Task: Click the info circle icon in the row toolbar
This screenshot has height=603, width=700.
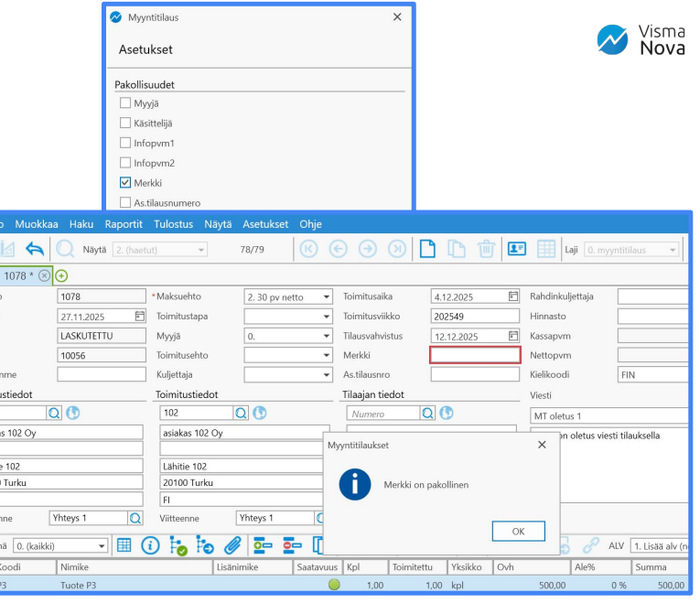Action: (150, 545)
